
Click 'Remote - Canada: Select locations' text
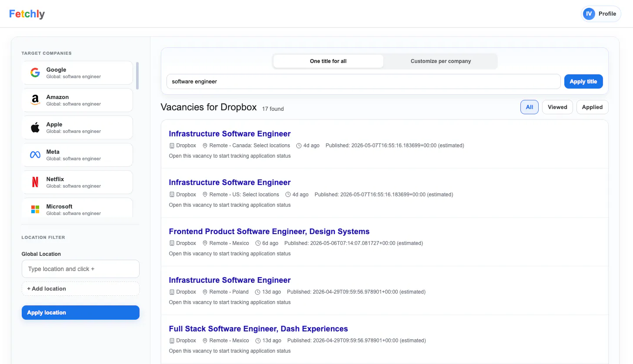250,146
